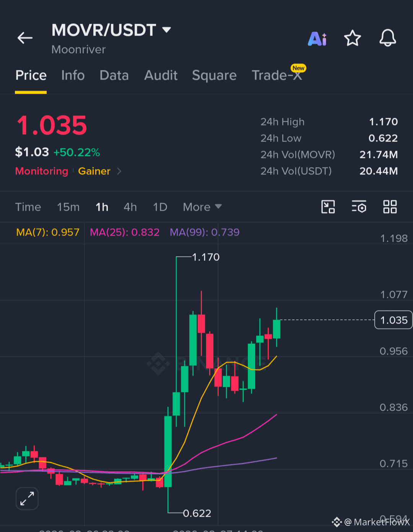Screen dimensions: 413x532
Task: Tap the Monitoring tag
Action: (42, 171)
